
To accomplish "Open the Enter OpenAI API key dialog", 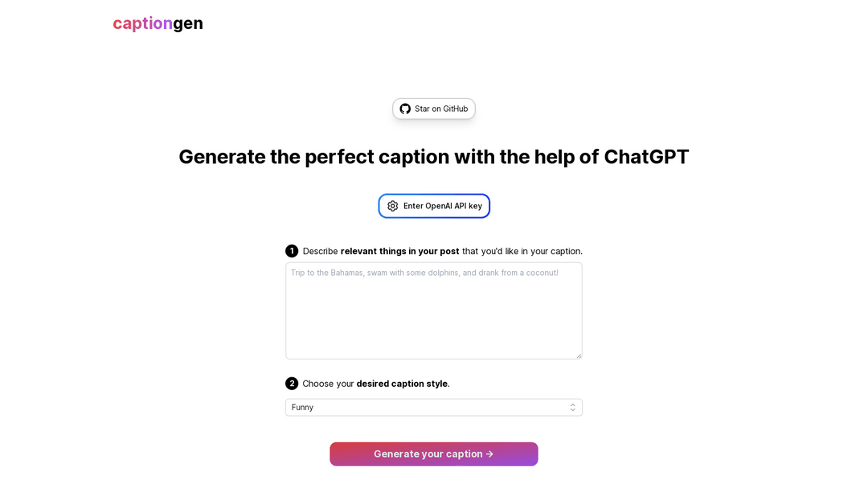I will point(434,206).
